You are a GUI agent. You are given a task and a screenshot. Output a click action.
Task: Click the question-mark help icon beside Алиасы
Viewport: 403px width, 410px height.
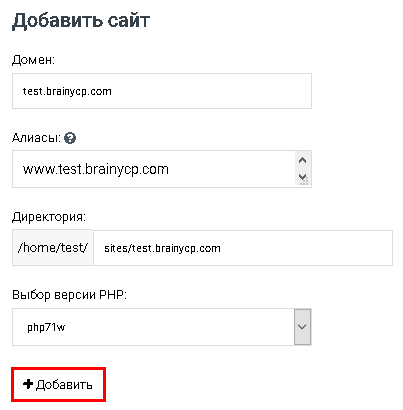(x=70, y=138)
